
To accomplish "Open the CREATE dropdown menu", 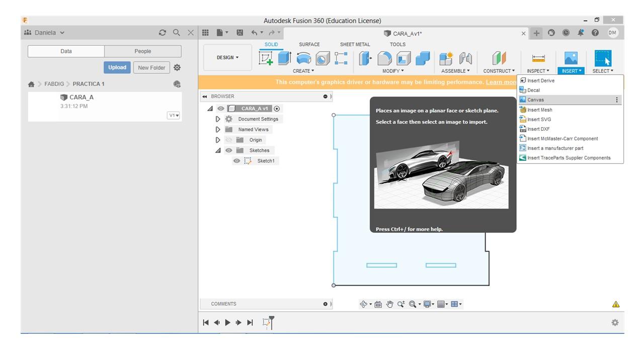I will click(303, 71).
